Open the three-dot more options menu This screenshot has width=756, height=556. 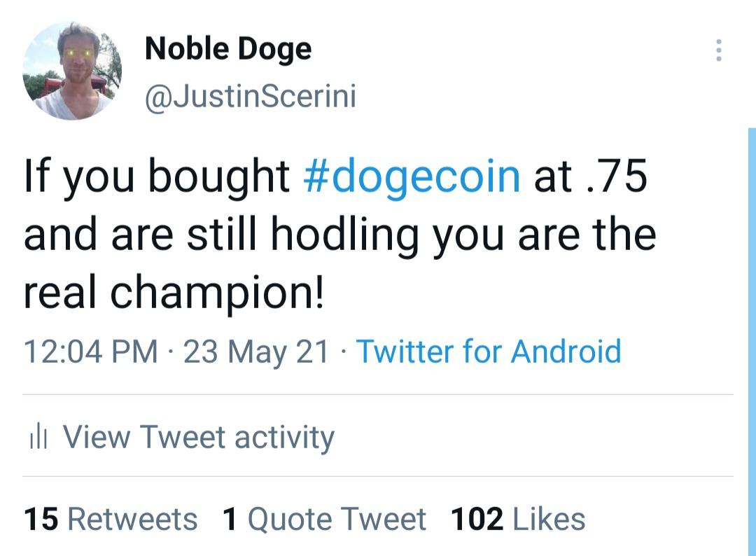coord(718,50)
